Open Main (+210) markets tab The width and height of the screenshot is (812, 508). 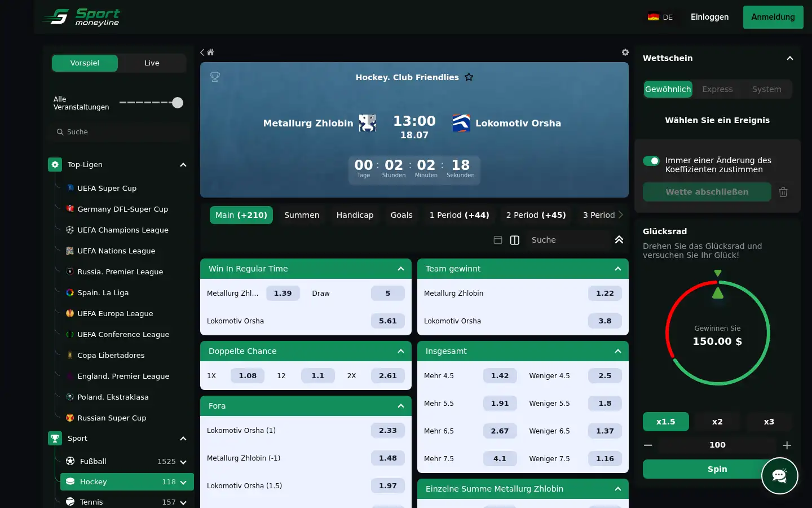point(241,215)
